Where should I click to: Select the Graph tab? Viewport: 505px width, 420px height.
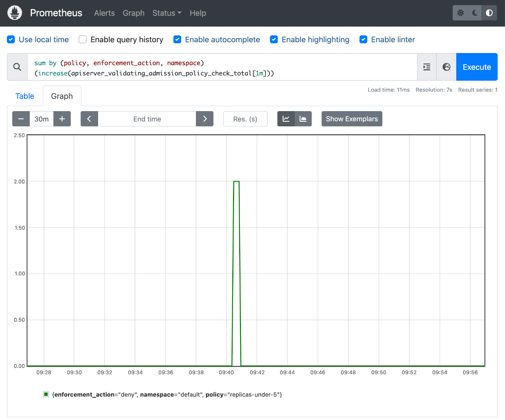point(62,96)
